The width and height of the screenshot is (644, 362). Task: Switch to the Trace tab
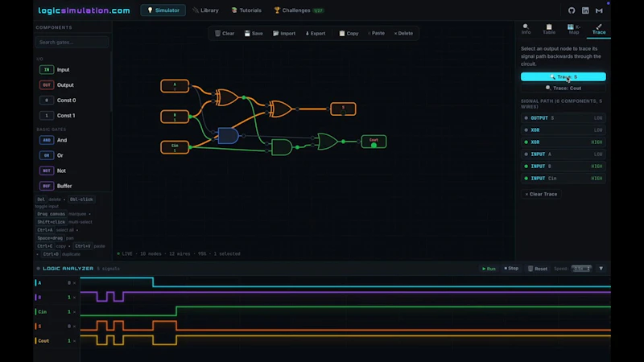tap(599, 29)
